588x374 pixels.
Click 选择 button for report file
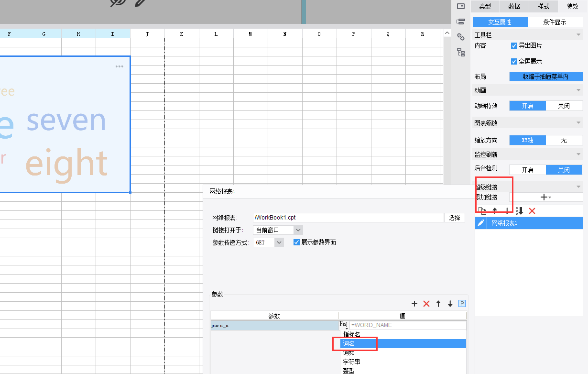click(455, 218)
